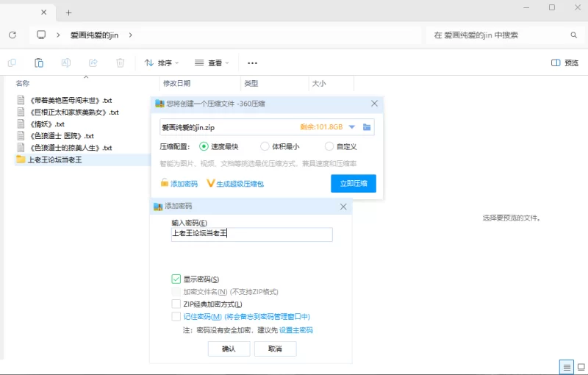Click the browse folder icon in 360压缩
Screen dimensions: 588x375
(x=367, y=127)
